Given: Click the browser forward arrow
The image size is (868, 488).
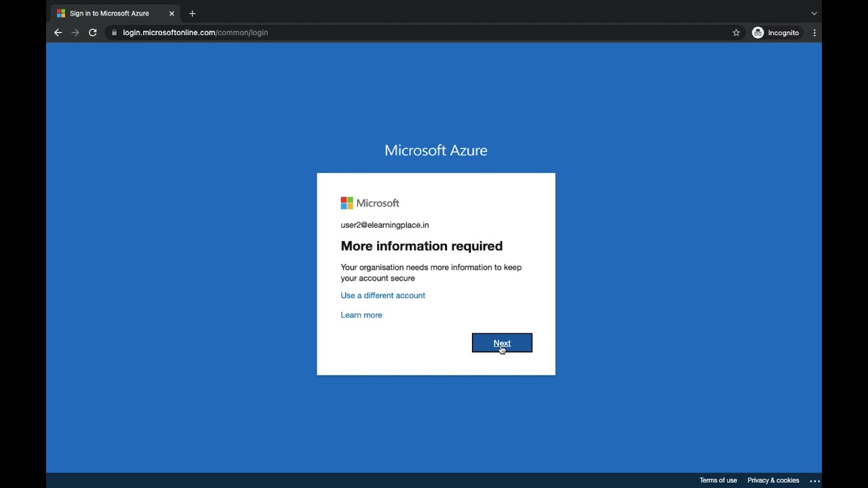Looking at the screenshot, I should (75, 33).
